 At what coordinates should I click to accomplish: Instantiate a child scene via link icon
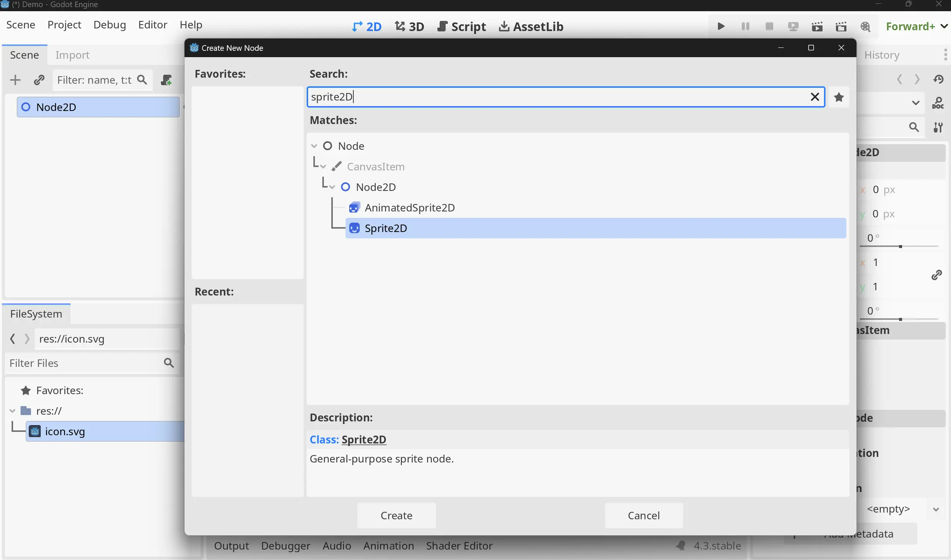(x=39, y=80)
